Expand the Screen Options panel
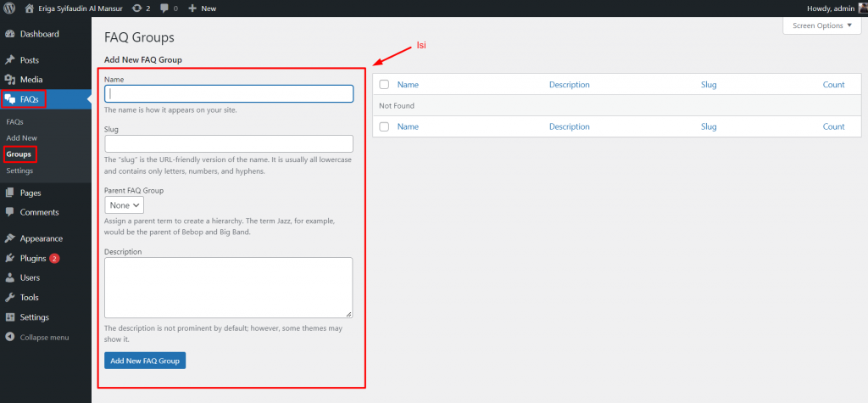Image resolution: width=868 pixels, height=403 pixels. pyautogui.click(x=821, y=25)
